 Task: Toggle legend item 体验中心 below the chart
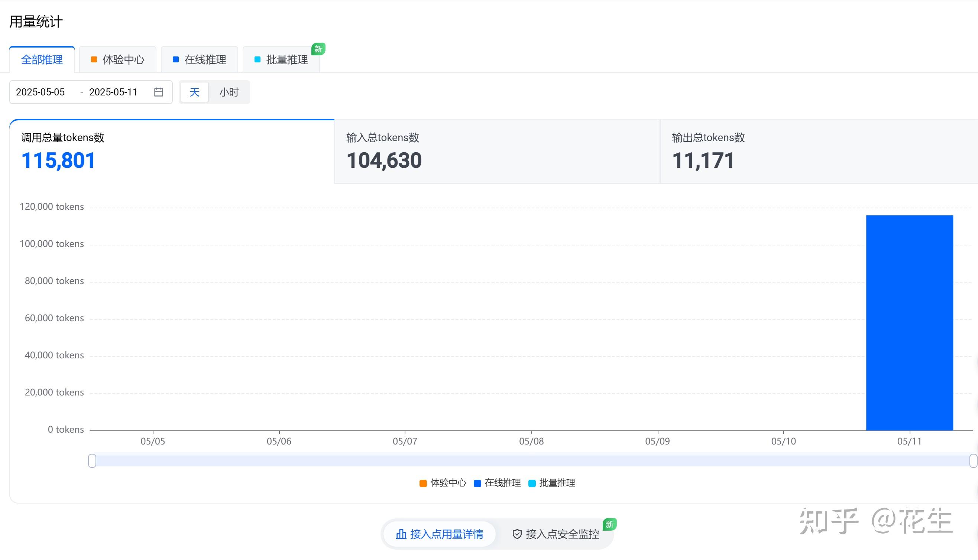[x=443, y=483]
